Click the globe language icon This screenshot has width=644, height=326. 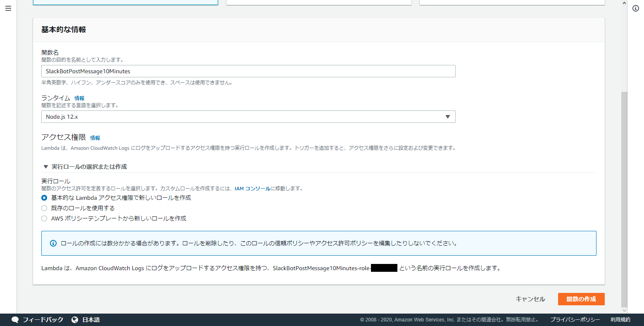click(75, 320)
